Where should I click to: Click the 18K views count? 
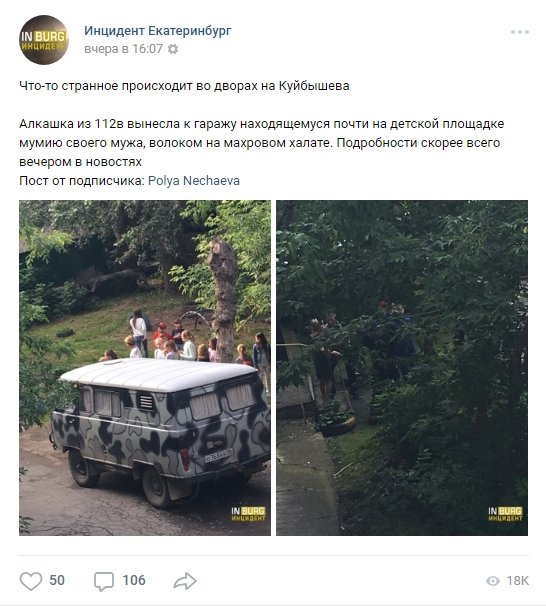pos(517,580)
